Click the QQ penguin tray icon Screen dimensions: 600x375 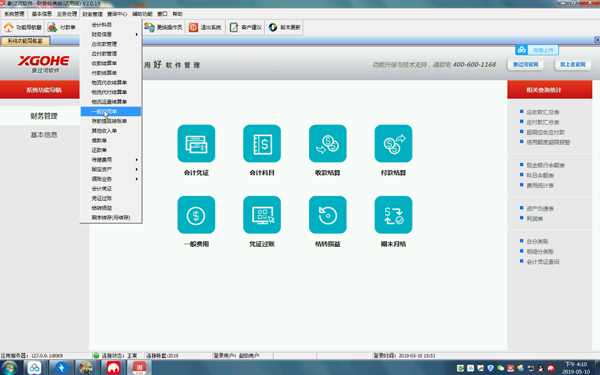[540, 368]
